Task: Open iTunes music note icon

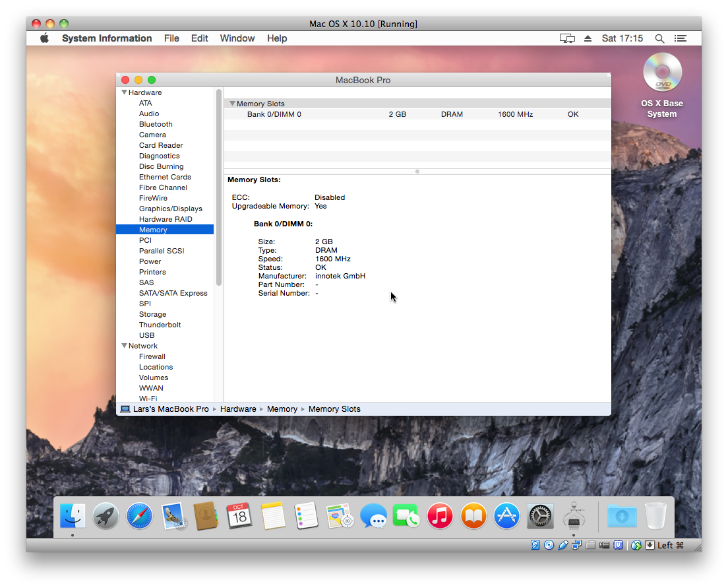Action: (440, 516)
